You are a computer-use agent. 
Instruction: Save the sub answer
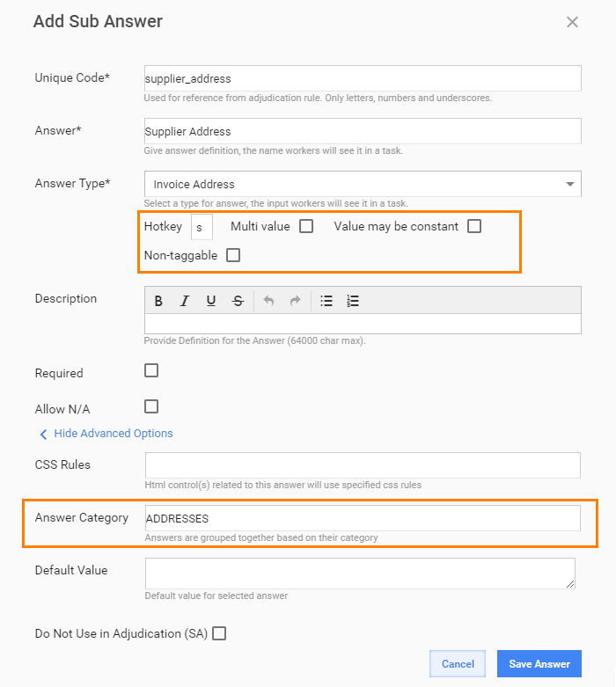[x=539, y=664]
